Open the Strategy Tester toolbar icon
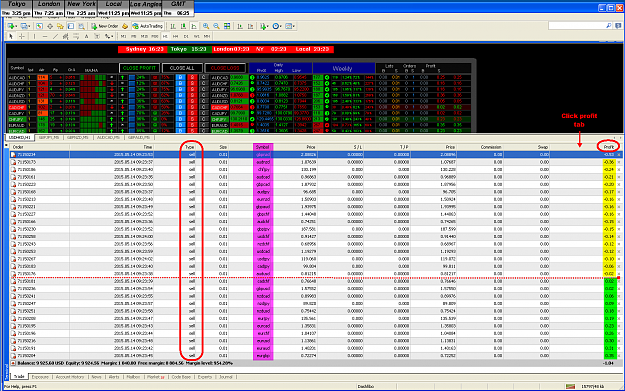 pos(81,26)
